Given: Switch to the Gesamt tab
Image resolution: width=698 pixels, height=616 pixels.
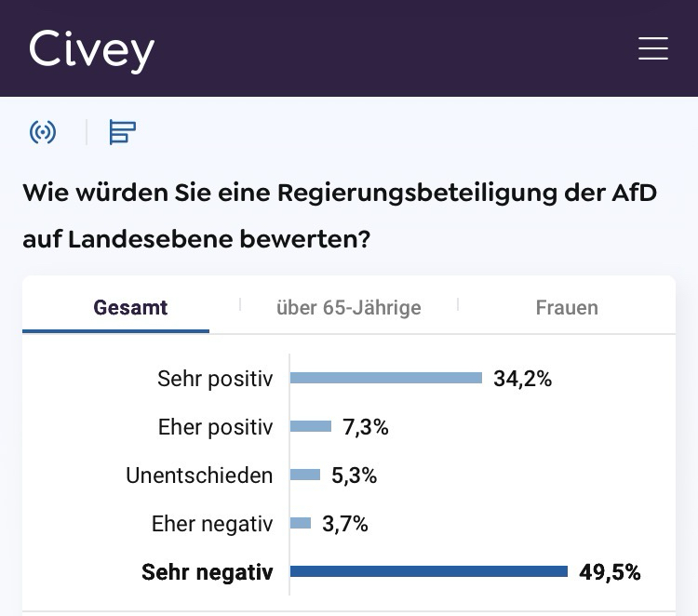Looking at the screenshot, I should 130,307.
